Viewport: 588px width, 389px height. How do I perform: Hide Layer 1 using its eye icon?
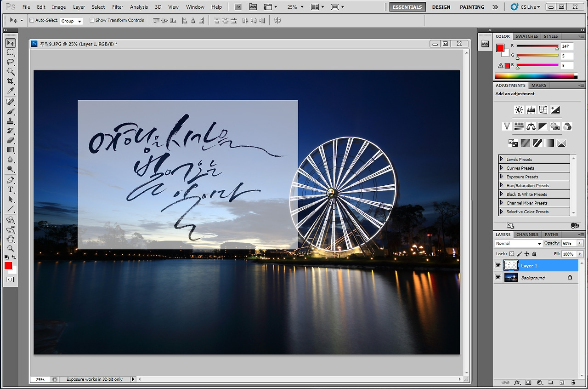coord(498,265)
